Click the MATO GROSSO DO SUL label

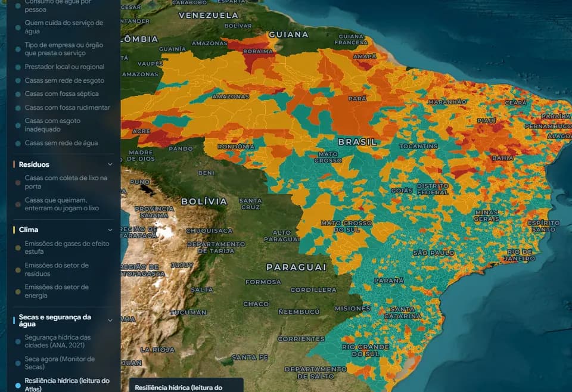(x=347, y=226)
